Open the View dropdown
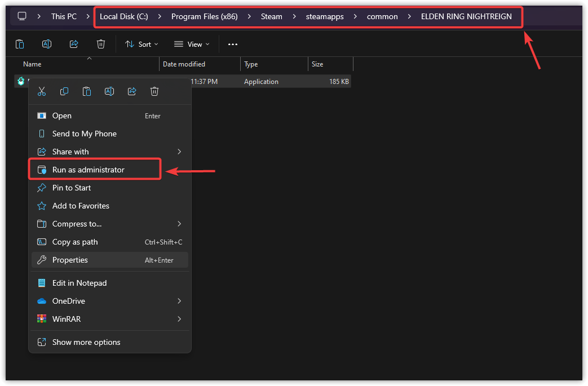Image resolution: width=588 pixels, height=386 pixels. point(192,44)
